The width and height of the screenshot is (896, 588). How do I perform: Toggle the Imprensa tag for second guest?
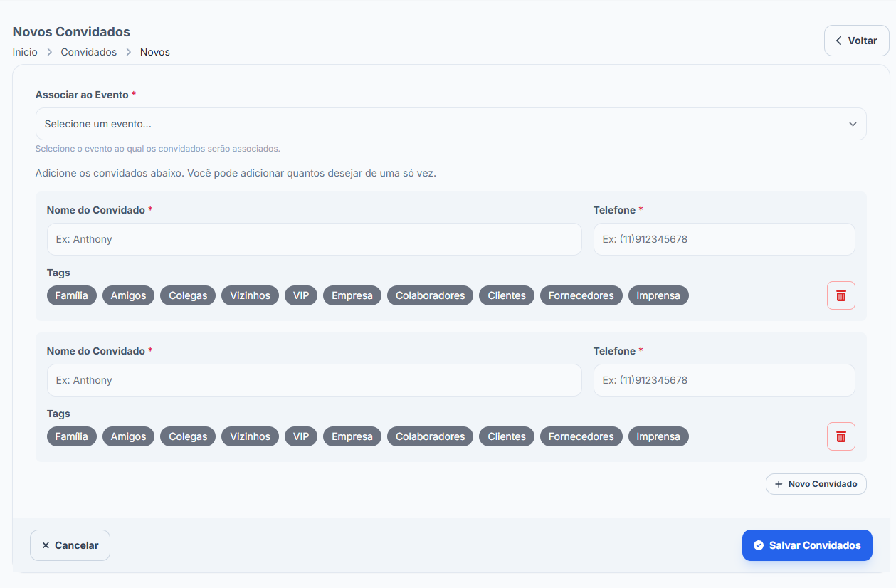658,436
